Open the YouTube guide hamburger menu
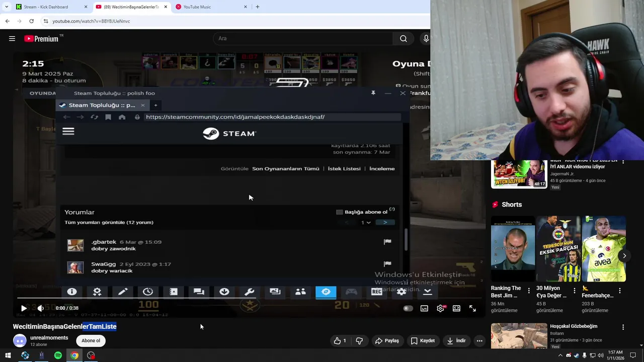 12,39
